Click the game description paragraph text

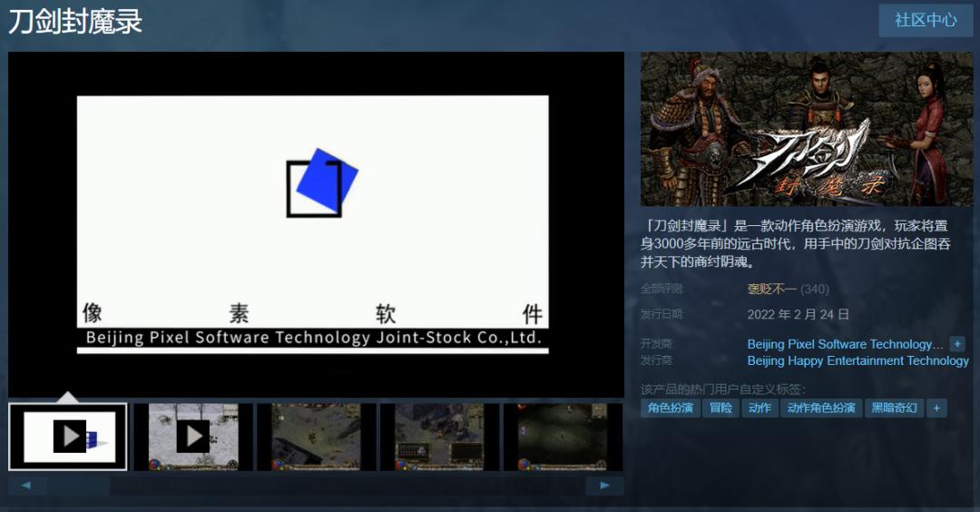pos(795,243)
